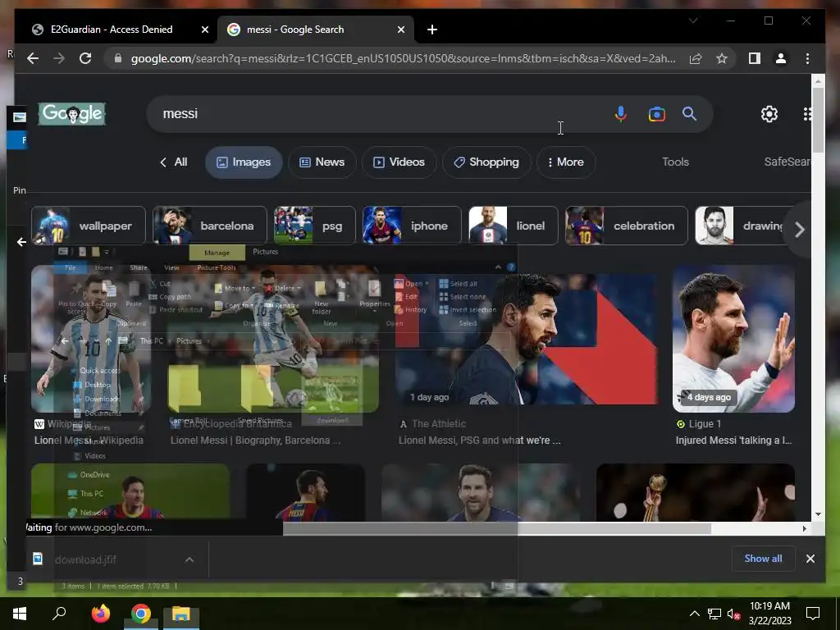Screen dimensions: 840x630
Task: Click the network icon in system tray
Action: pyautogui.click(x=714, y=614)
